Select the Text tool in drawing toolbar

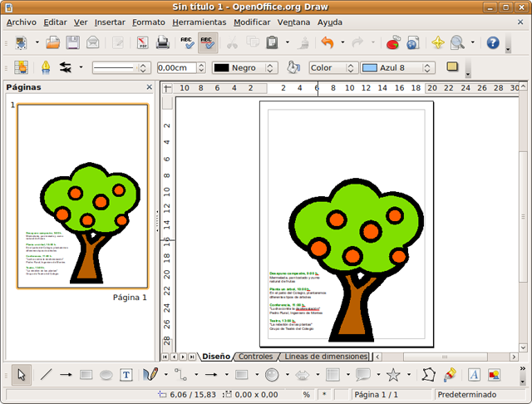pyautogui.click(x=126, y=375)
